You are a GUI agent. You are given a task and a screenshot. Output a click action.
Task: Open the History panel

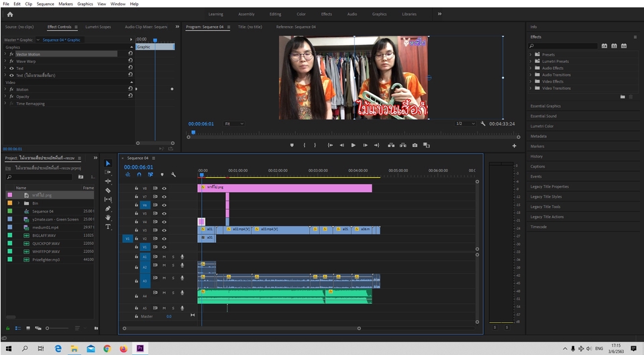click(x=536, y=156)
